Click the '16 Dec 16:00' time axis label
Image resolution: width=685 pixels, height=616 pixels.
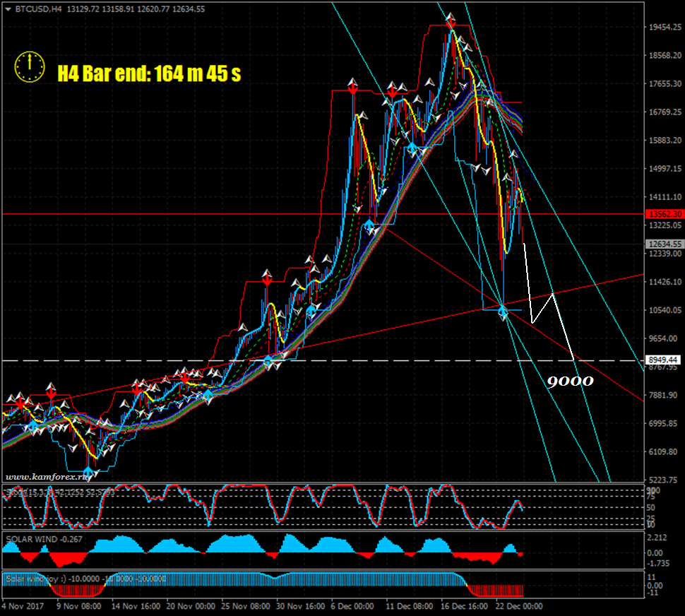pyautogui.click(x=464, y=606)
